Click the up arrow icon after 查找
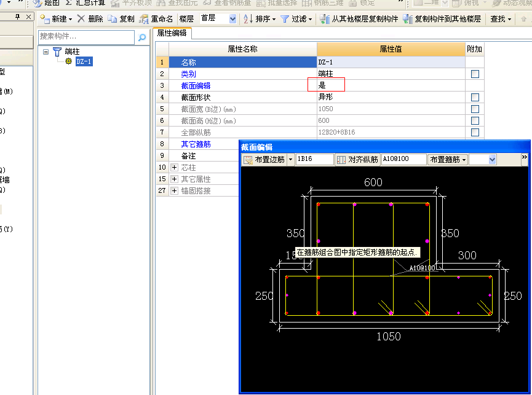The width and height of the screenshot is (532, 395). tap(523, 19)
